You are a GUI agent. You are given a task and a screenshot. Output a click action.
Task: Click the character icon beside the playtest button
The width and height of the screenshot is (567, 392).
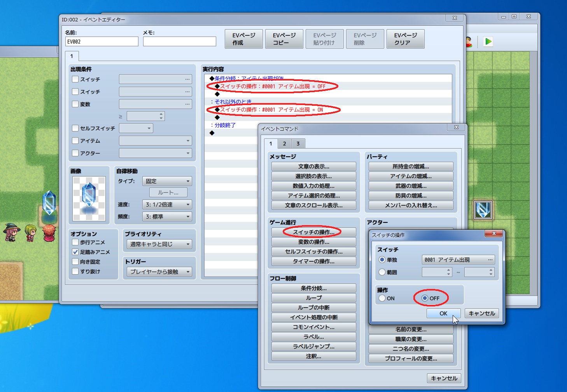[469, 42]
